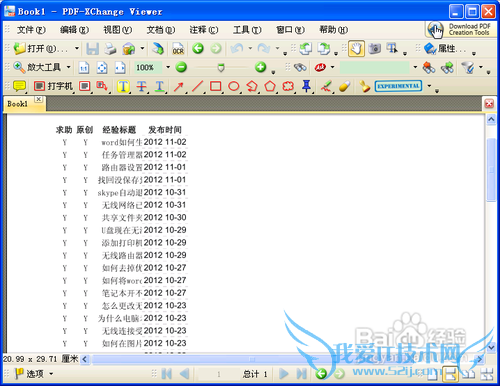Select the Hand tool
The width and height of the screenshot is (500, 386).
(356, 49)
